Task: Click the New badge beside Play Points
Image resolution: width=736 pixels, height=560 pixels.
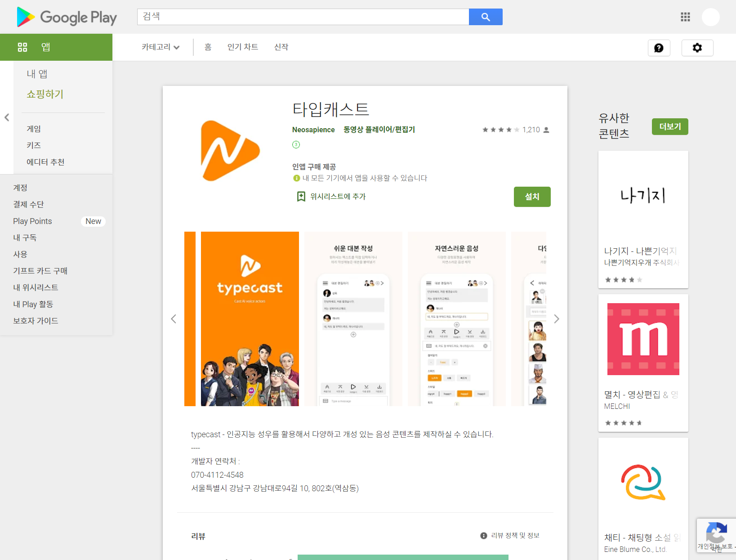Action: (93, 221)
